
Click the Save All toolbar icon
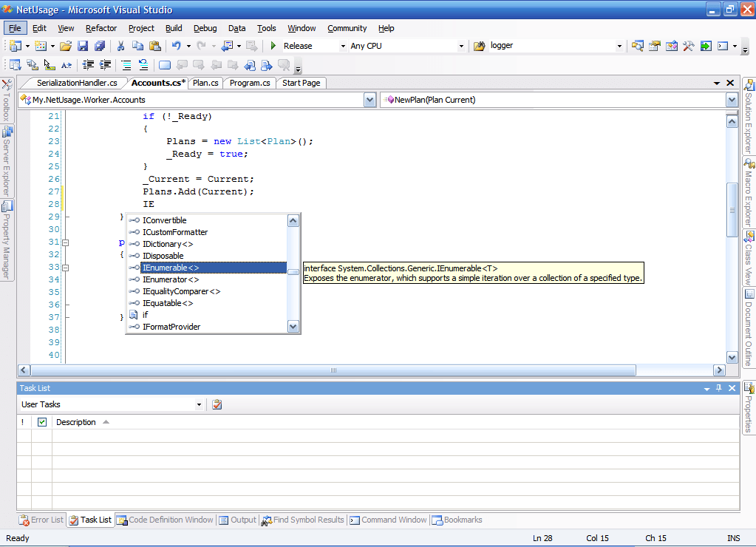point(100,46)
